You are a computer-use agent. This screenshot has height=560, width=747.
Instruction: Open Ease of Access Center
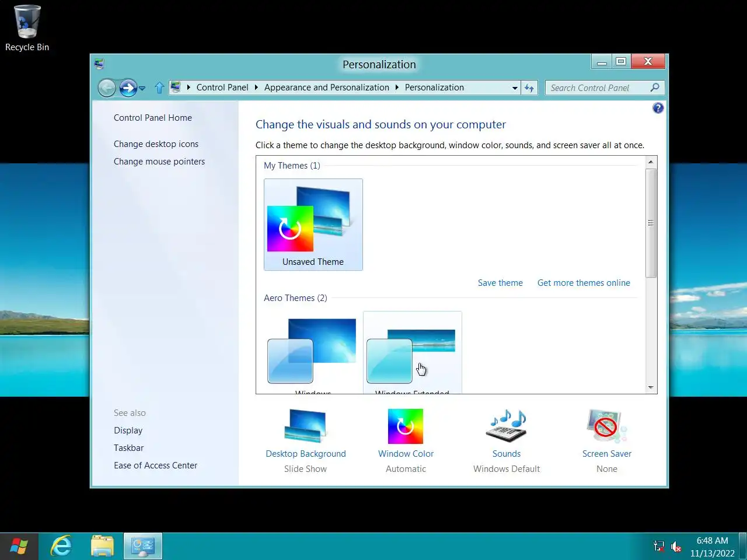[x=155, y=466]
